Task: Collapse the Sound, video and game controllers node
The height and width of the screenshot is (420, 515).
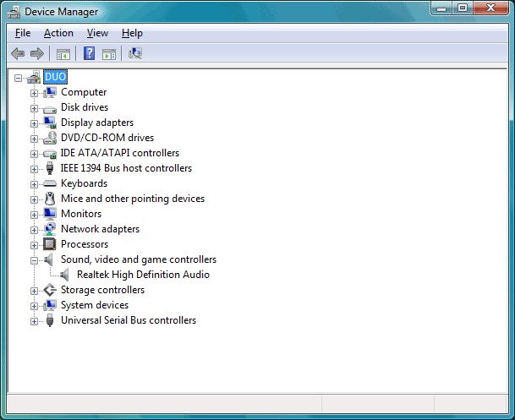Action: tap(35, 260)
